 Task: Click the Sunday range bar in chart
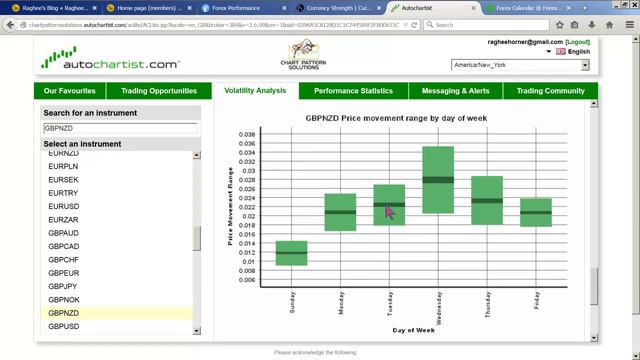coord(291,253)
